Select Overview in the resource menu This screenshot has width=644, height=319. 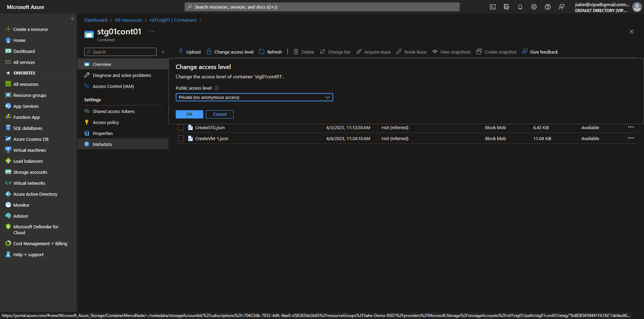click(x=123, y=64)
